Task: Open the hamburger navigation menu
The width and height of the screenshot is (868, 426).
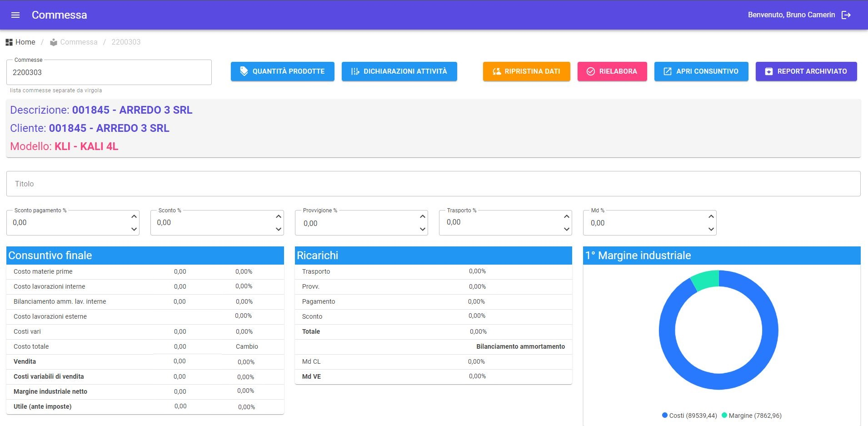Action: click(15, 15)
